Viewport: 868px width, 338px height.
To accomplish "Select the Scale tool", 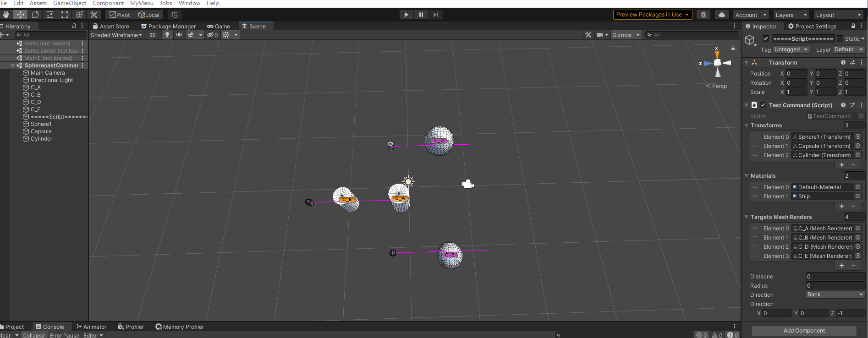I will [50, 15].
